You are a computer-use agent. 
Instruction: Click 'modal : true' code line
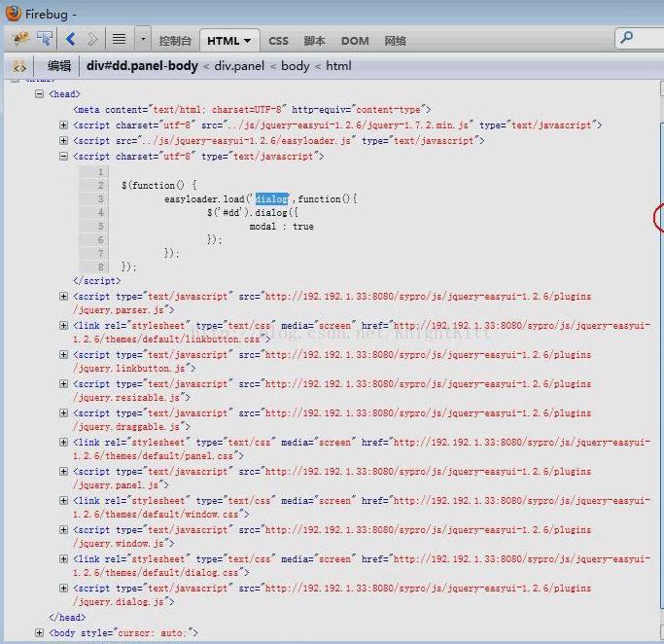(282, 227)
